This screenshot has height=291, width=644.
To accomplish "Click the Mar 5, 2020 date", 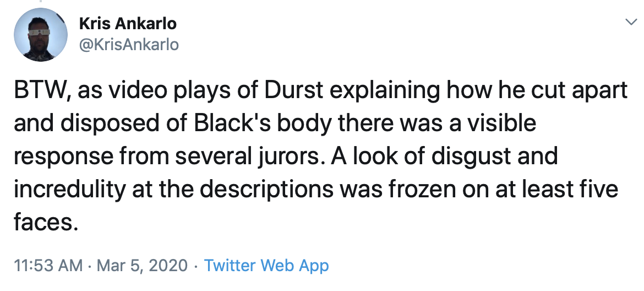I will (142, 266).
